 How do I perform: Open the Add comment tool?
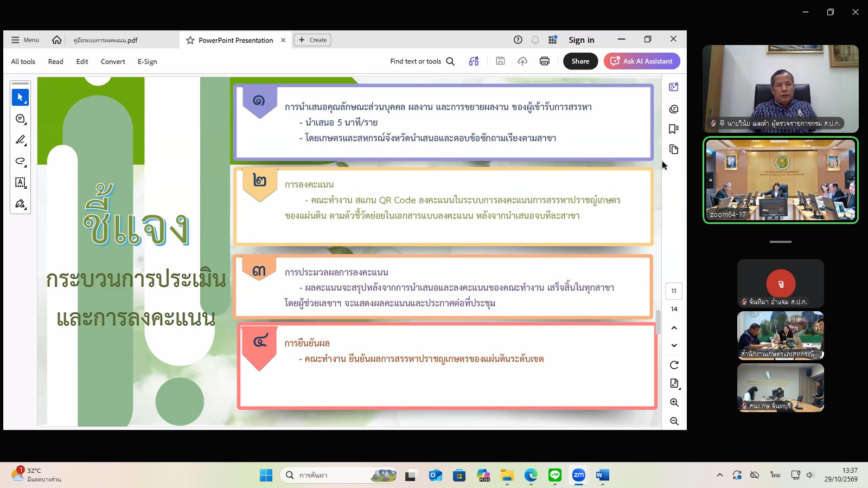[20, 119]
